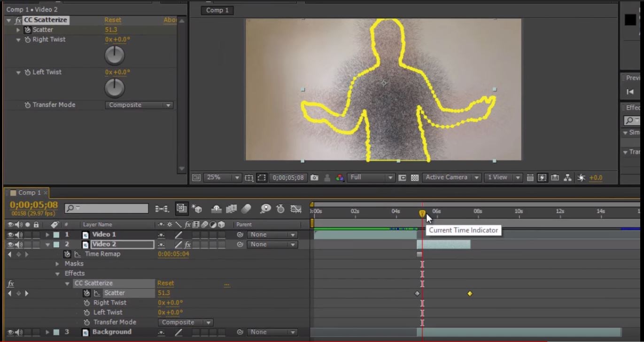
Task: Hide the Background layer with eye icon
Action: [10, 332]
